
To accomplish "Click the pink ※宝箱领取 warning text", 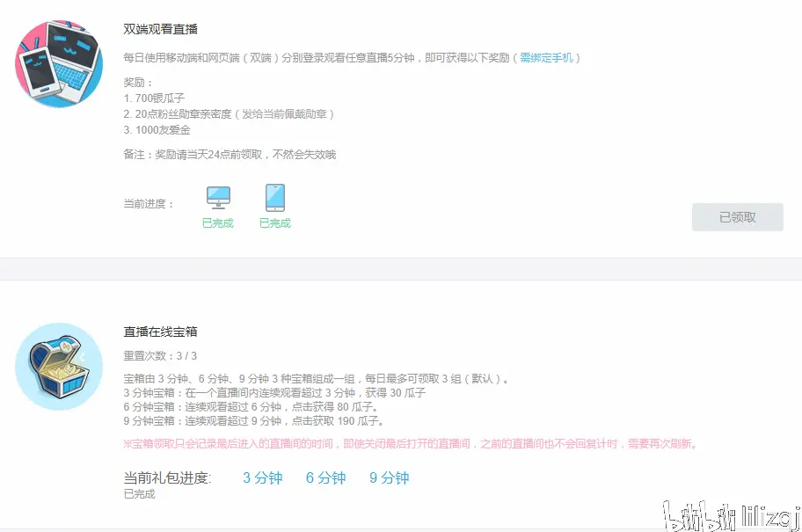I will [411, 443].
